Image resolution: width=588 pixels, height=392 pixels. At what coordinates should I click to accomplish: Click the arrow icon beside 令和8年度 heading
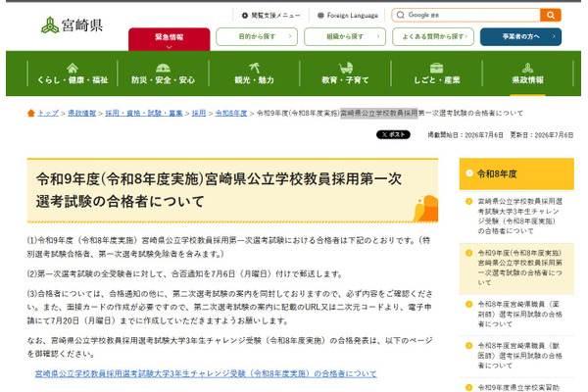click(x=468, y=172)
